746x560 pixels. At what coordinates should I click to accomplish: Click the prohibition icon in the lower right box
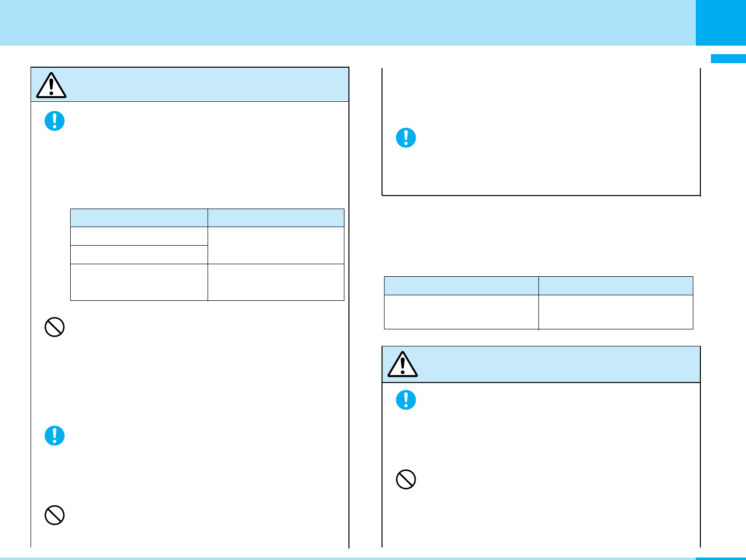tap(406, 480)
